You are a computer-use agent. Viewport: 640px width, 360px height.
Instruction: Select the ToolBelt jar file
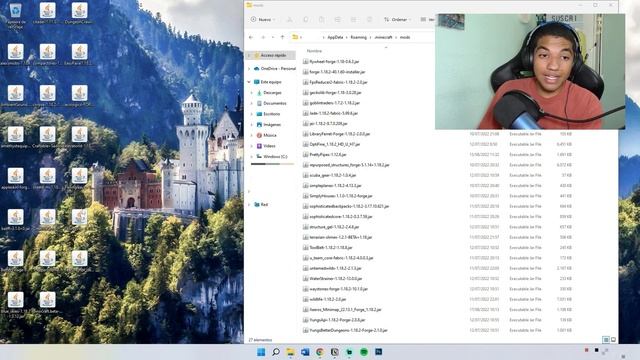click(x=327, y=247)
